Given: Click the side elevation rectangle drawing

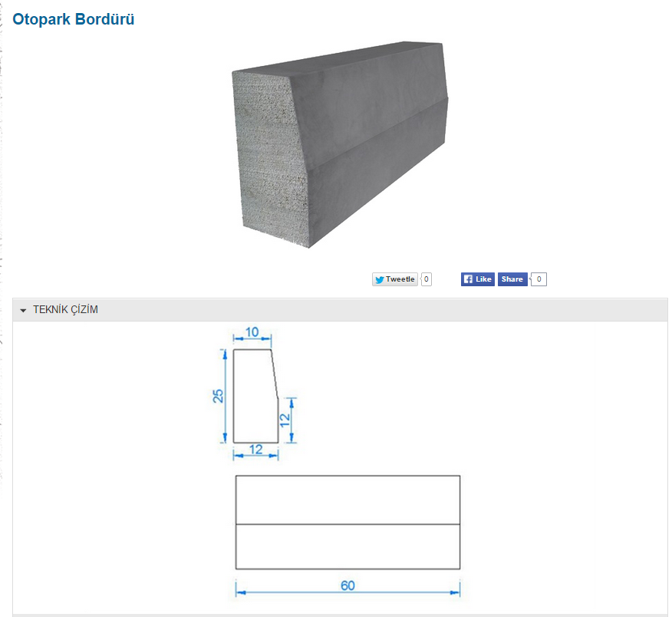Looking at the screenshot, I should coord(348,523).
